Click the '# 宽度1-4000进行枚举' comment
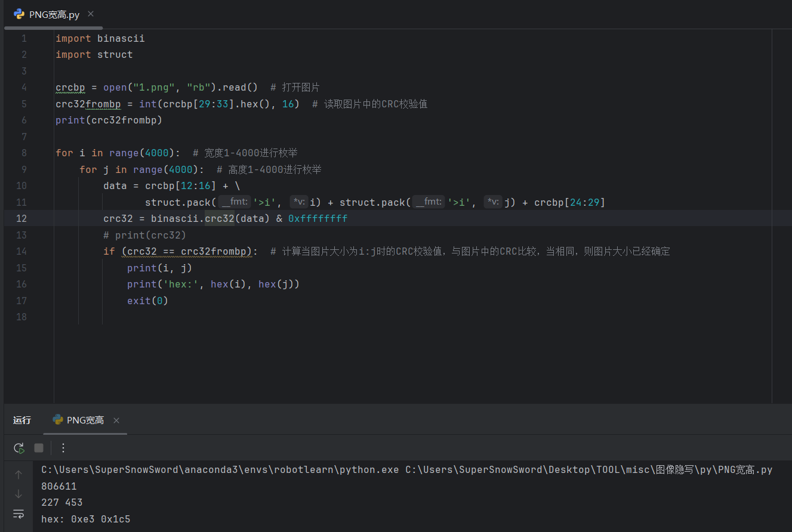This screenshot has height=532, width=792. point(245,153)
